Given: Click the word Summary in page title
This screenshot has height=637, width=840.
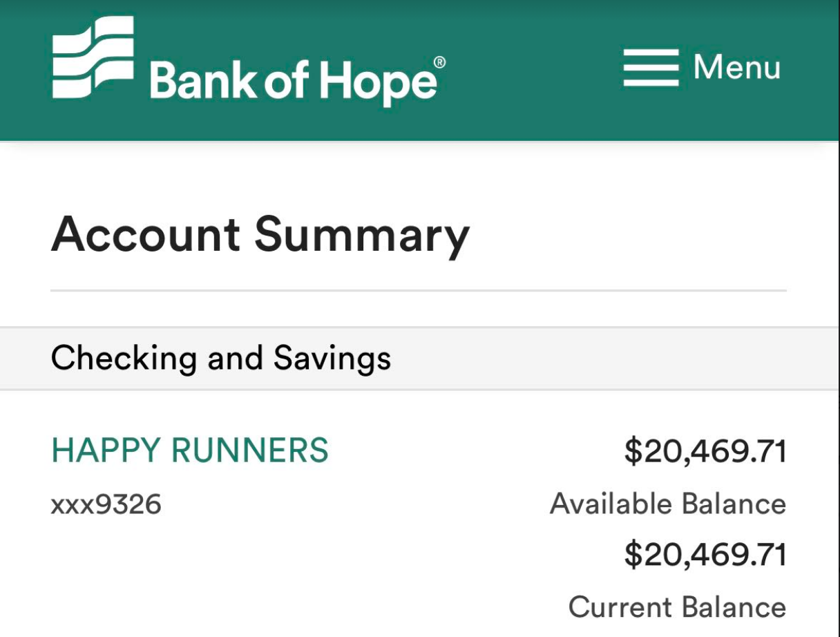Looking at the screenshot, I should pos(361,235).
